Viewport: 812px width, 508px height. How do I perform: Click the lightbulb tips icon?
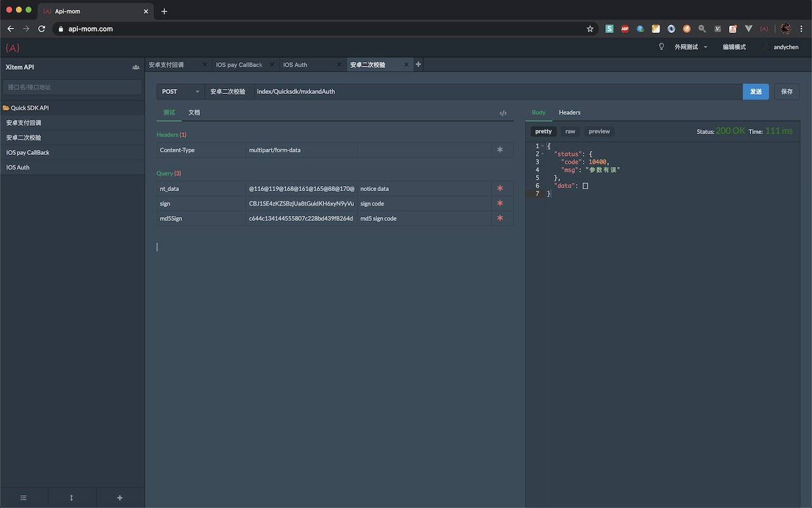661,47
